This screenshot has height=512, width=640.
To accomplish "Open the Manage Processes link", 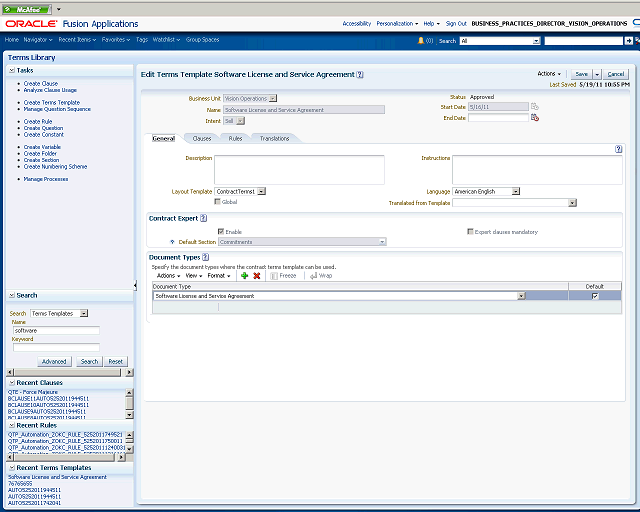I will tap(46, 179).
